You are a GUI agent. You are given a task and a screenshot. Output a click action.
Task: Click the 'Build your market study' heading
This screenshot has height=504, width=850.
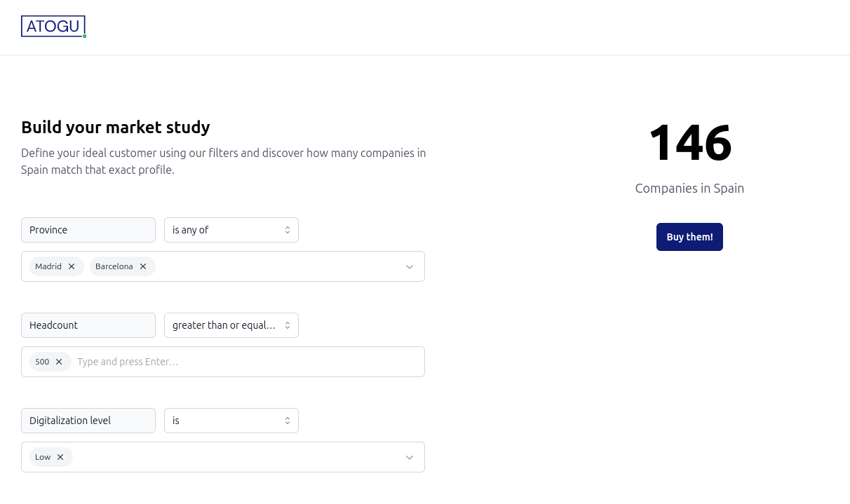[x=116, y=127]
